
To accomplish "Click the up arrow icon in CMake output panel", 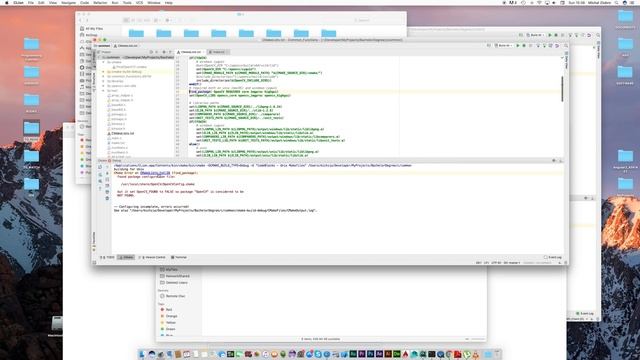I will pos(107,167).
